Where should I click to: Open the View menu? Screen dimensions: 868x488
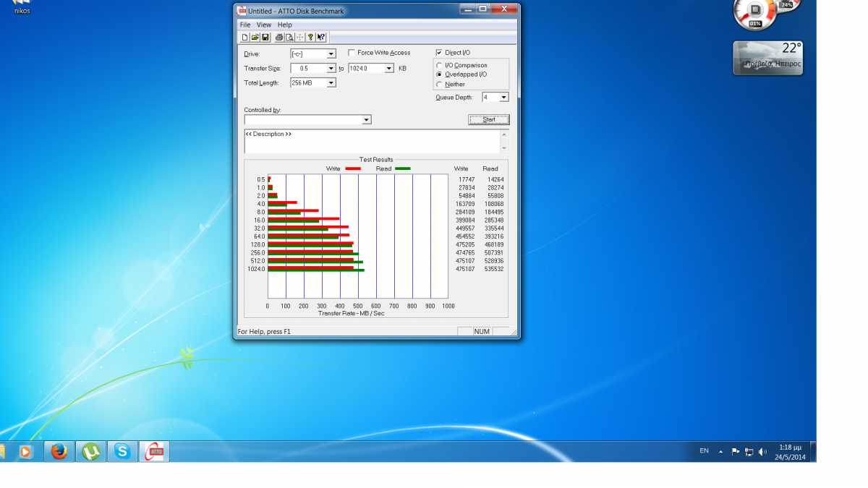264,25
